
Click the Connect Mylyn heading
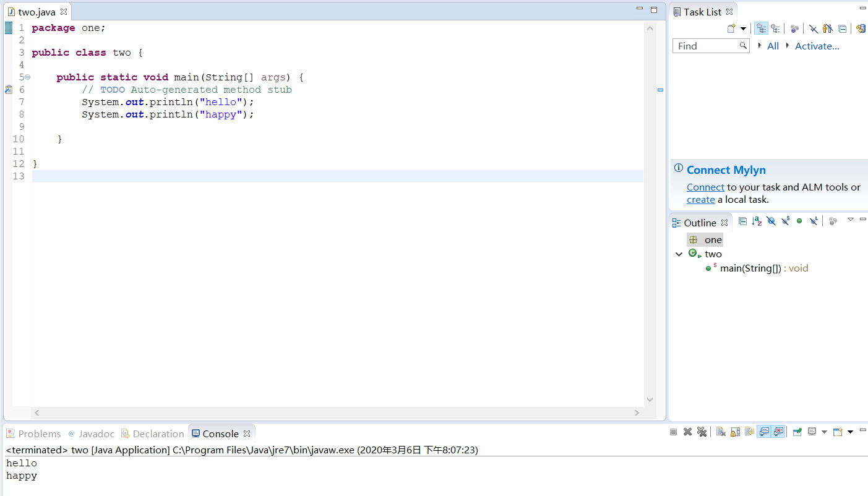pyautogui.click(x=726, y=170)
